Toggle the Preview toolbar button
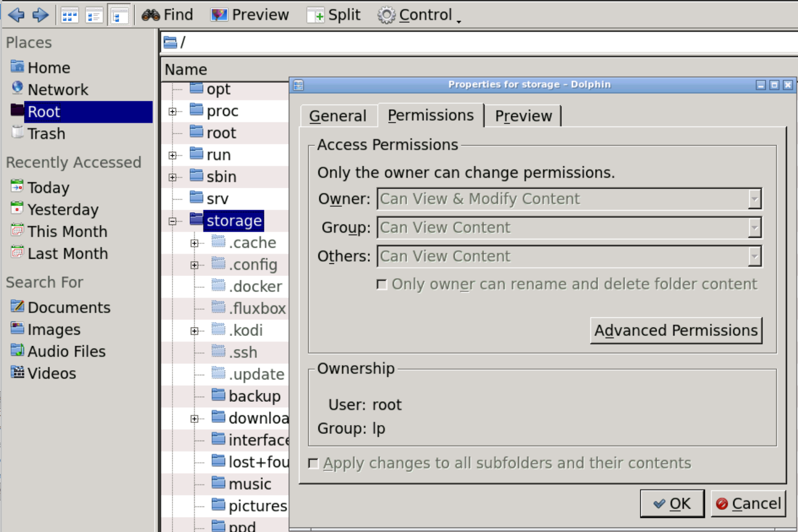 tap(250, 15)
